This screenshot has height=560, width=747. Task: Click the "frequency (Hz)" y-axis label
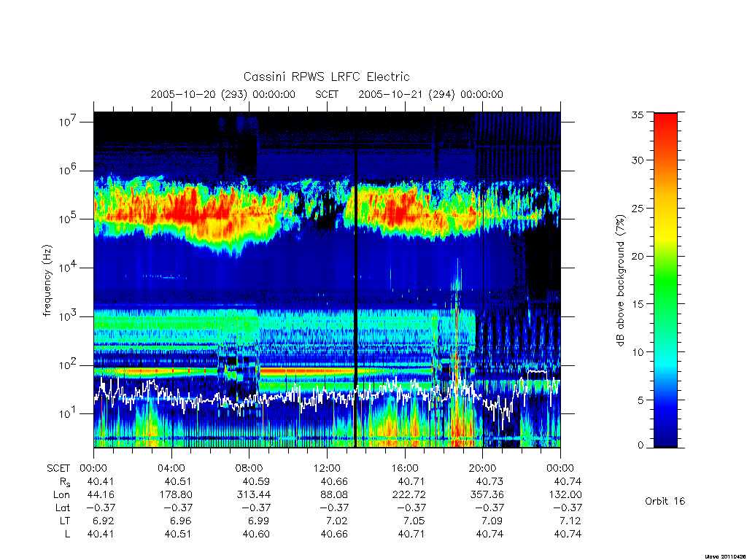coord(47,281)
